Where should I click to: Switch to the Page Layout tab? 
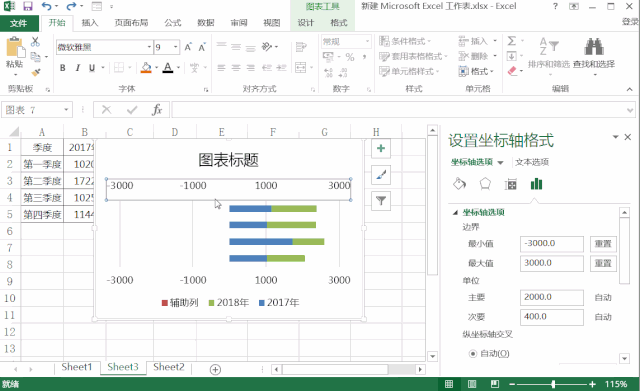[131, 23]
